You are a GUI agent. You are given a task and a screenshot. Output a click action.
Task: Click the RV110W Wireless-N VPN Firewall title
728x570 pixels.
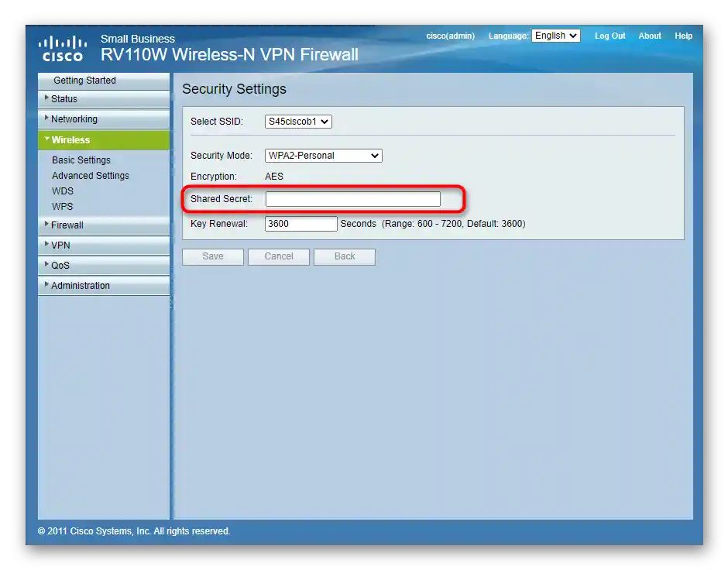coord(229,55)
